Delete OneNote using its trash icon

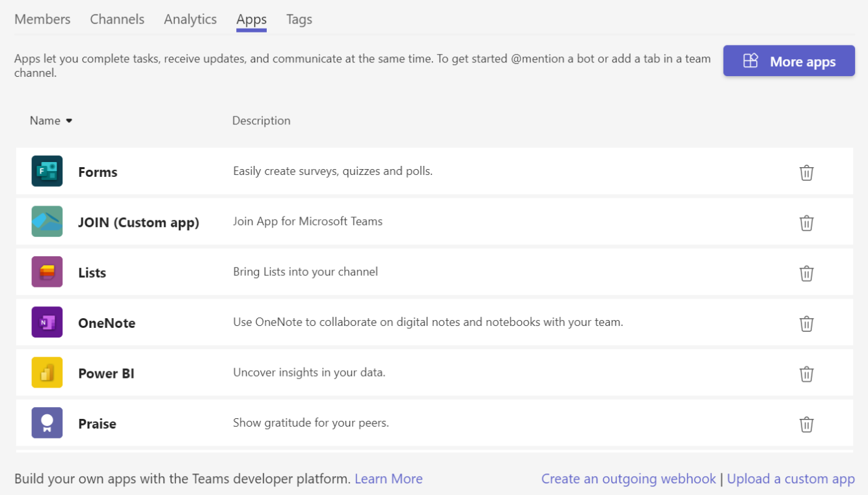coord(806,323)
